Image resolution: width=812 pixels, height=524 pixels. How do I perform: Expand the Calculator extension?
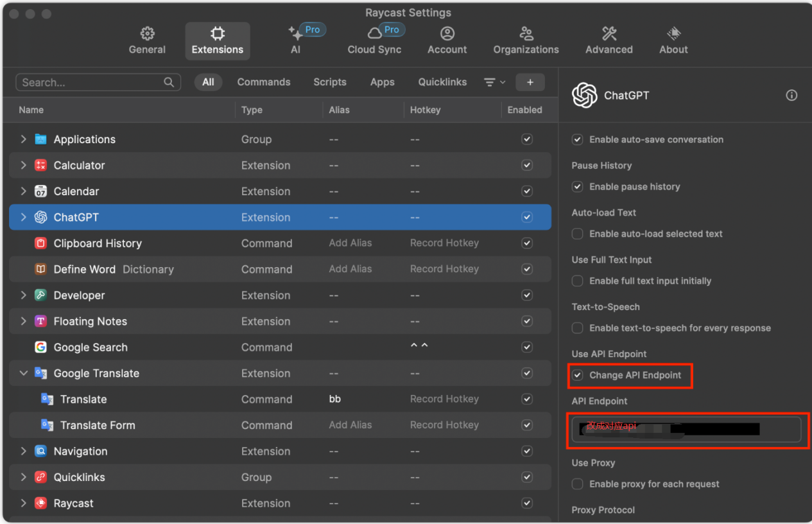click(x=24, y=165)
